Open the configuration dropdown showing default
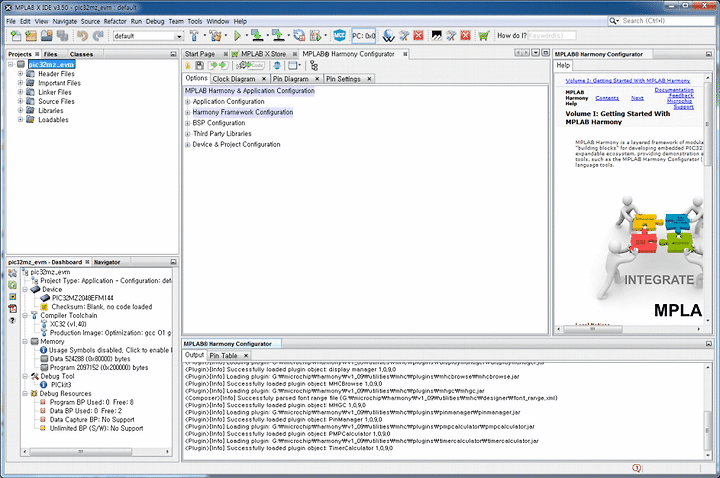The image size is (720, 478). tap(149, 36)
